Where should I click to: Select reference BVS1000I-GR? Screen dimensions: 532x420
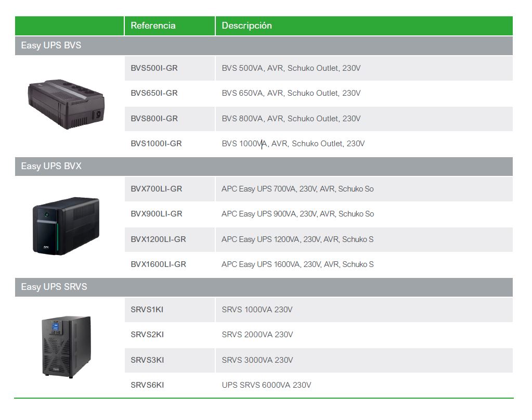point(156,144)
